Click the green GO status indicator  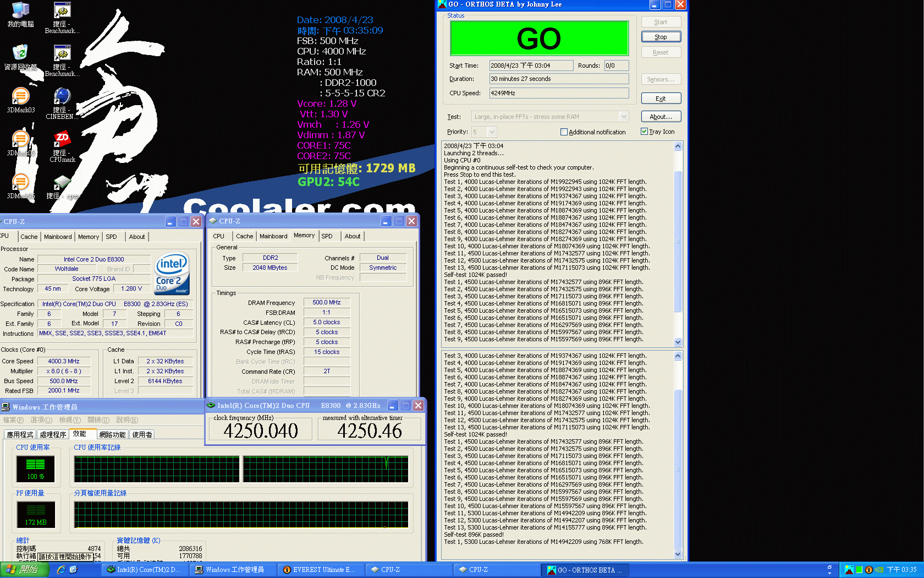[540, 38]
